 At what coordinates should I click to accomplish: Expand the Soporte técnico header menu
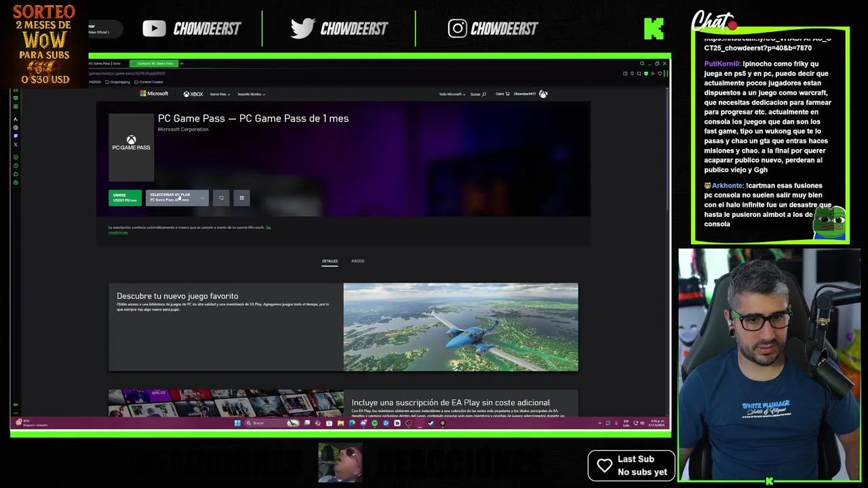coord(251,94)
